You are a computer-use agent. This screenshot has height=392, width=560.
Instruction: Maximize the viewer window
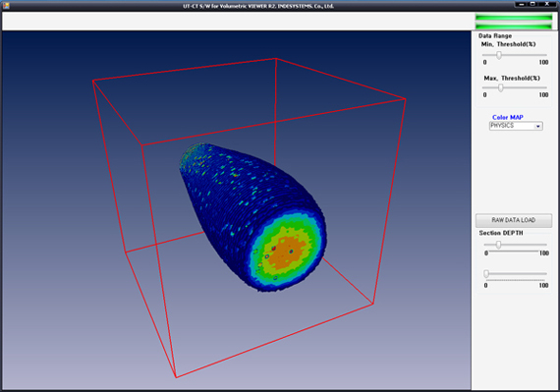point(532,4)
